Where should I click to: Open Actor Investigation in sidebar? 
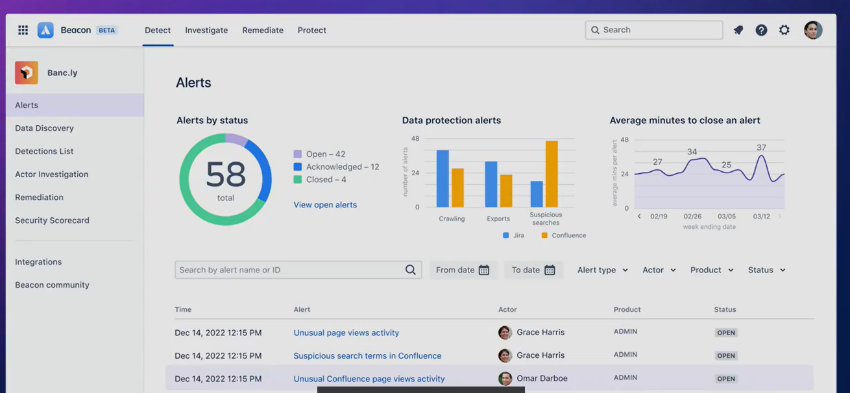51,174
